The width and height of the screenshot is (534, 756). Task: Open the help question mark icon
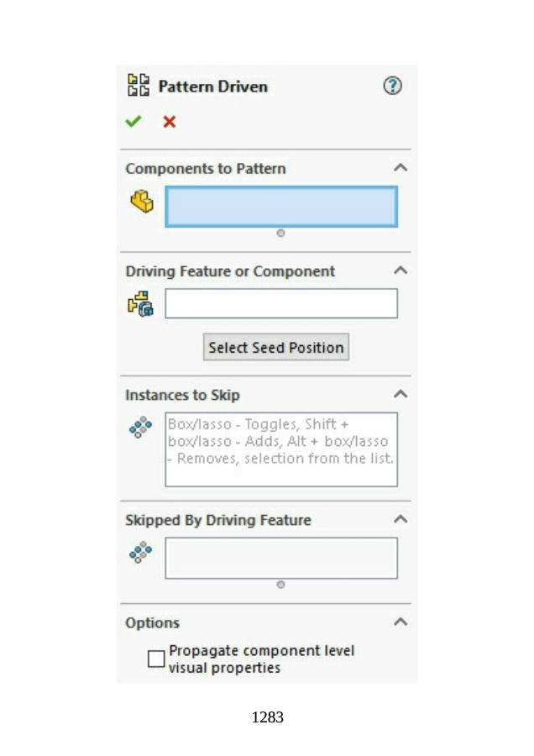392,86
